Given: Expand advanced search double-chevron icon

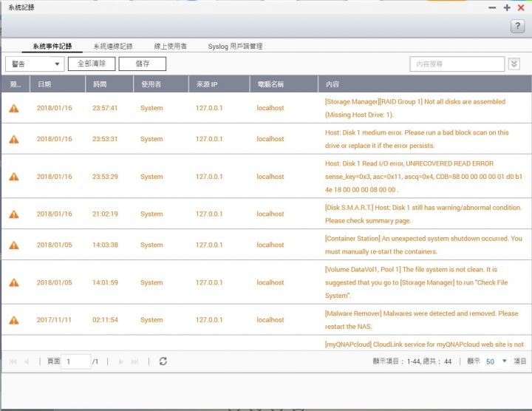Looking at the screenshot, I should [x=514, y=64].
